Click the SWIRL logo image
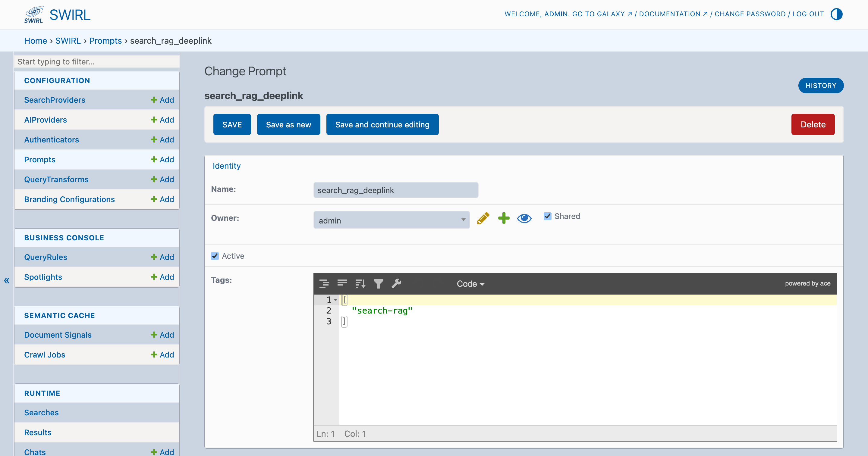Screen dimensions: 868x456 tap(34, 14)
